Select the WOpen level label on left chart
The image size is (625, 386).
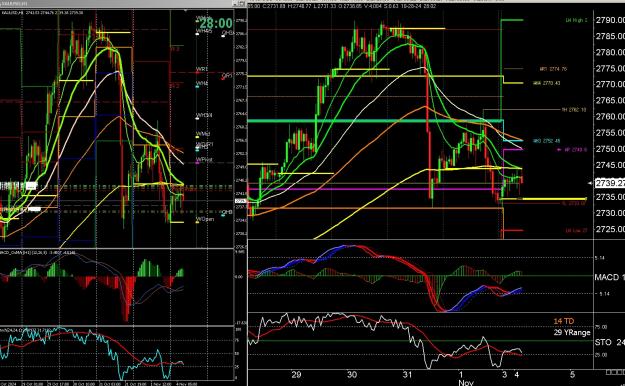(x=205, y=220)
